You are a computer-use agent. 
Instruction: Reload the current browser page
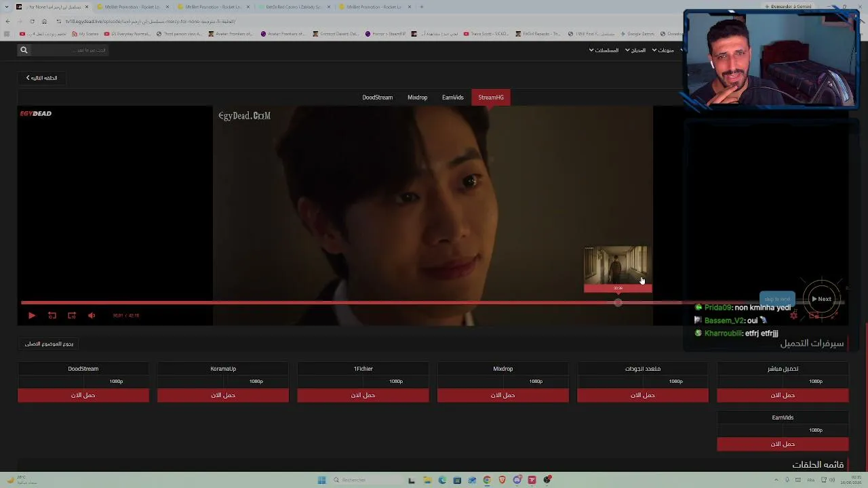pyautogui.click(x=32, y=21)
